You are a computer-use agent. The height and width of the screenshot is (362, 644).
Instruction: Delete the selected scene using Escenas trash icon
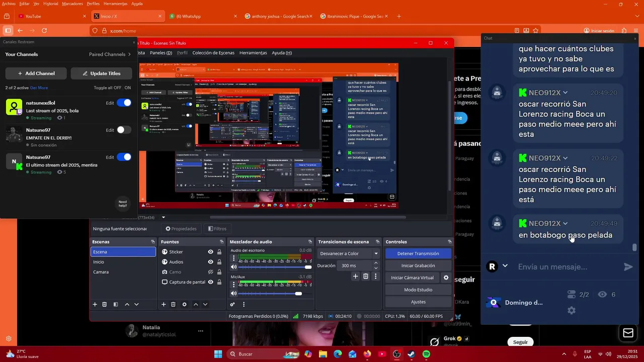point(105,304)
